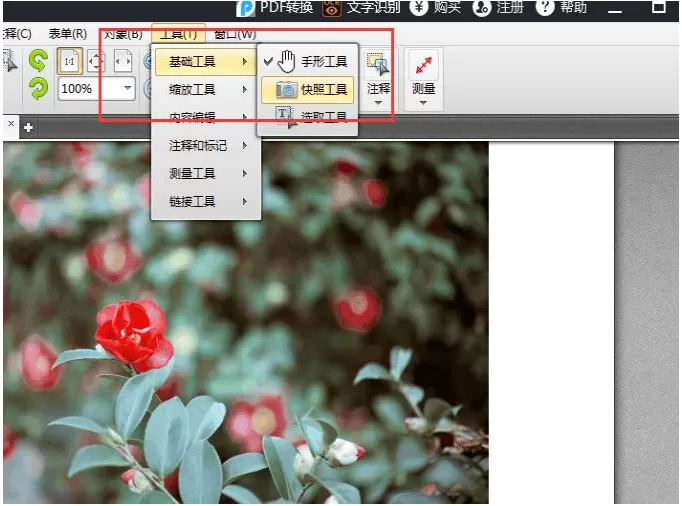Click the yen icon before 购买
The image size is (682, 506).
click(418, 7)
